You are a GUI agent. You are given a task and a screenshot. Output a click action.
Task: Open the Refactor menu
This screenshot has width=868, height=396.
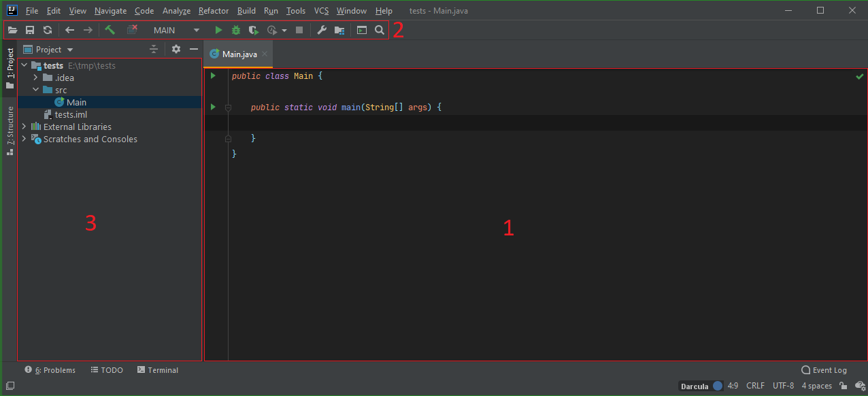pyautogui.click(x=213, y=10)
